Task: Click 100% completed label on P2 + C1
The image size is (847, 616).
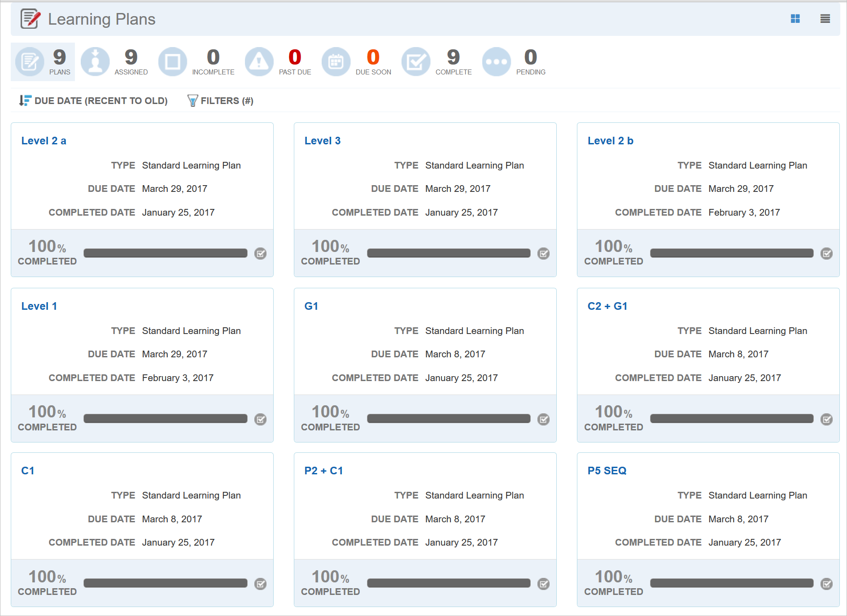Action: click(331, 583)
